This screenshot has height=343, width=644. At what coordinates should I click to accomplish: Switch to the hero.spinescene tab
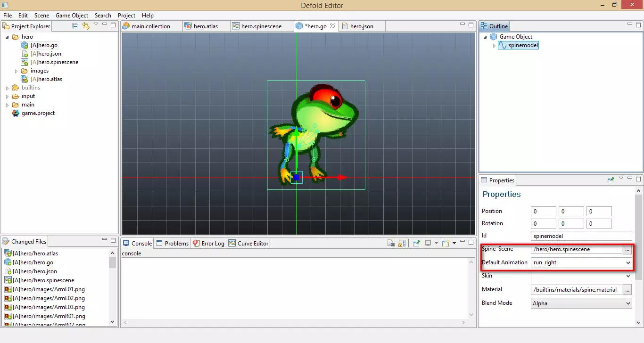pyautogui.click(x=261, y=26)
